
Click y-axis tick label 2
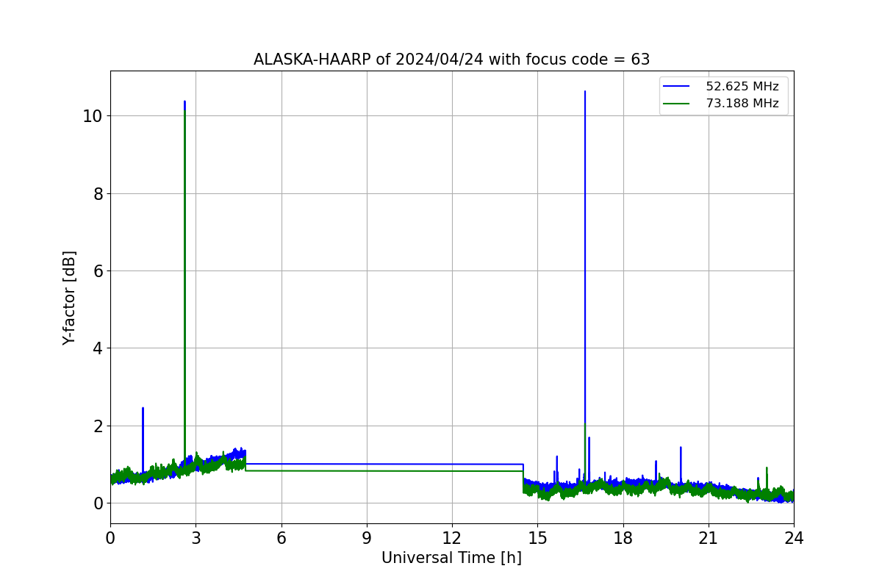(98, 426)
